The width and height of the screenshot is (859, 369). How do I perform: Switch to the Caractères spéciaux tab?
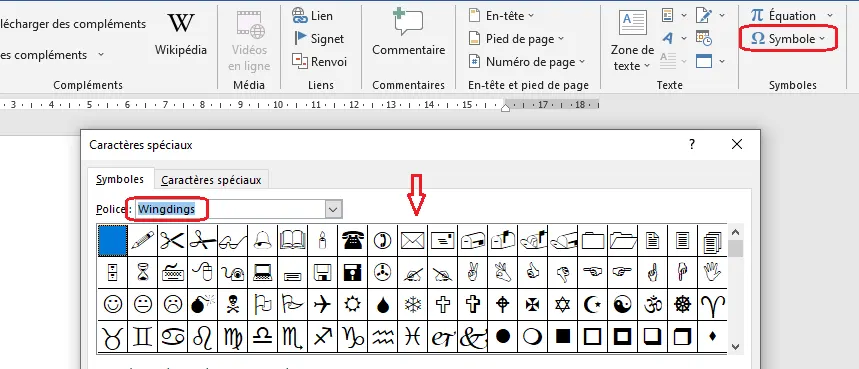click(211, 180)
